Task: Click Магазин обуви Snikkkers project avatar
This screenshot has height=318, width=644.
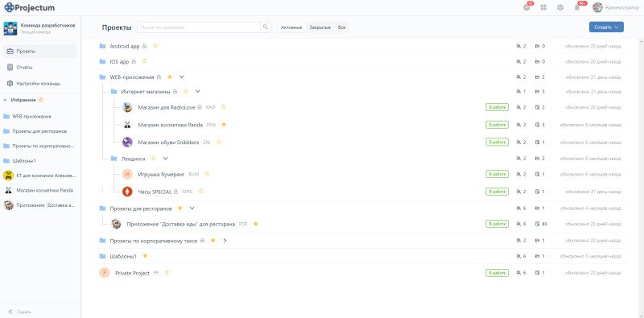Action: click(127, 142)
